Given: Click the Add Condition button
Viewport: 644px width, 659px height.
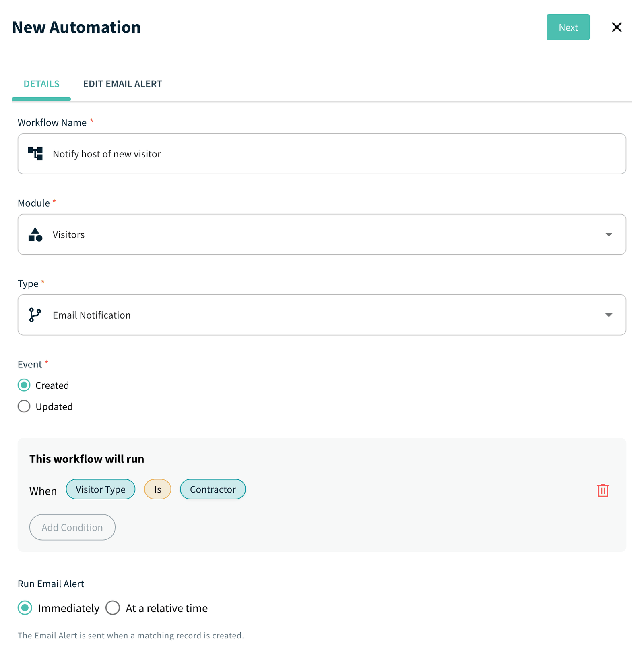Looking at the screenshot, I should pyautogui.click(x=72, y=527).
